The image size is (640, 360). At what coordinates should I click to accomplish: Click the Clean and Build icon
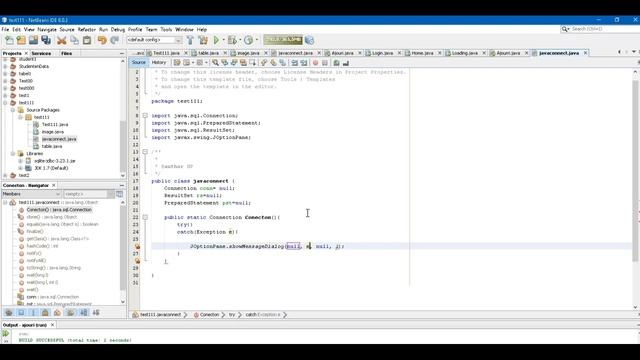[x=203, y=40]
